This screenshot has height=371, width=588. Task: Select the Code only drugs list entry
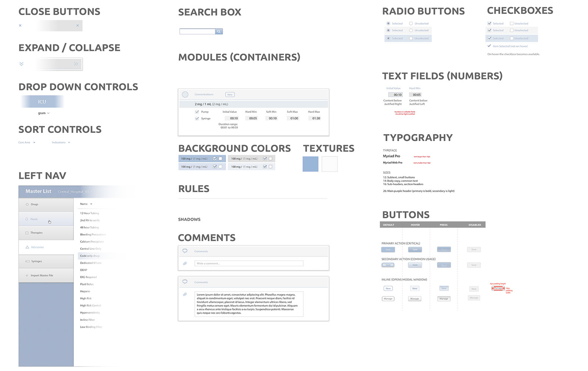[x=90, y=256]
